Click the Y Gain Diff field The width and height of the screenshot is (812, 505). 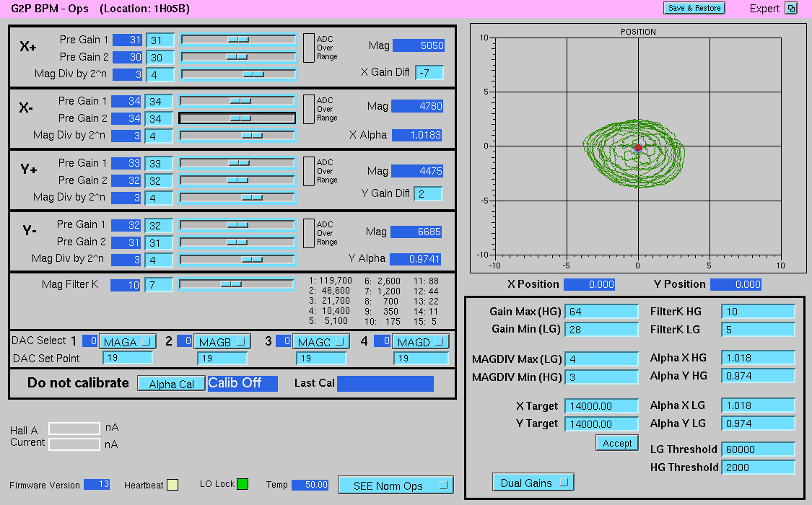point(428,193)
